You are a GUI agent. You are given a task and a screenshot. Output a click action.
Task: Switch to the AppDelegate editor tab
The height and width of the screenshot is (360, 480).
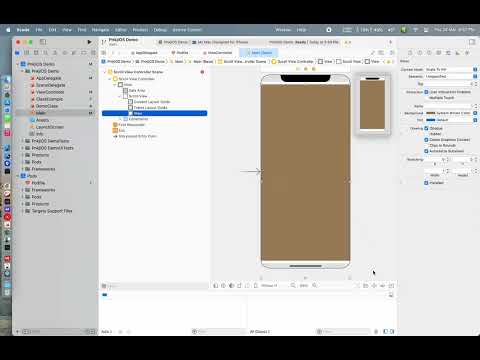click(144, 53)
